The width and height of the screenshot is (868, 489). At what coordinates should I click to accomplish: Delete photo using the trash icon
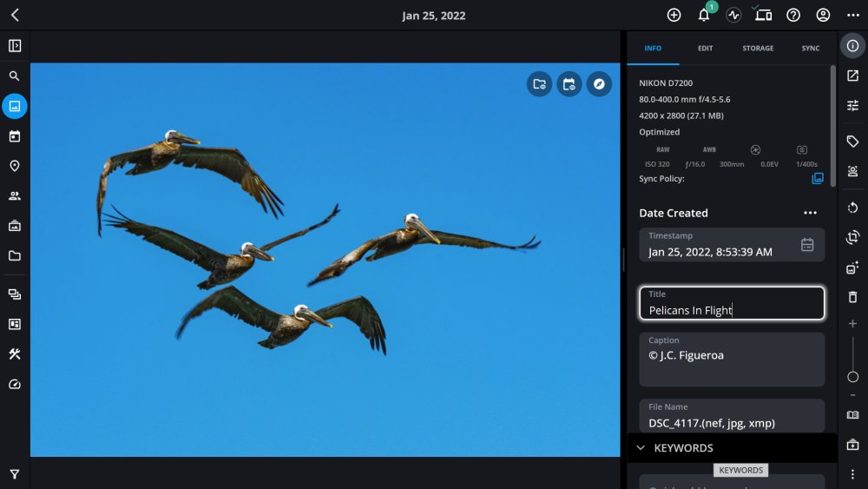(x=852, y=297)
